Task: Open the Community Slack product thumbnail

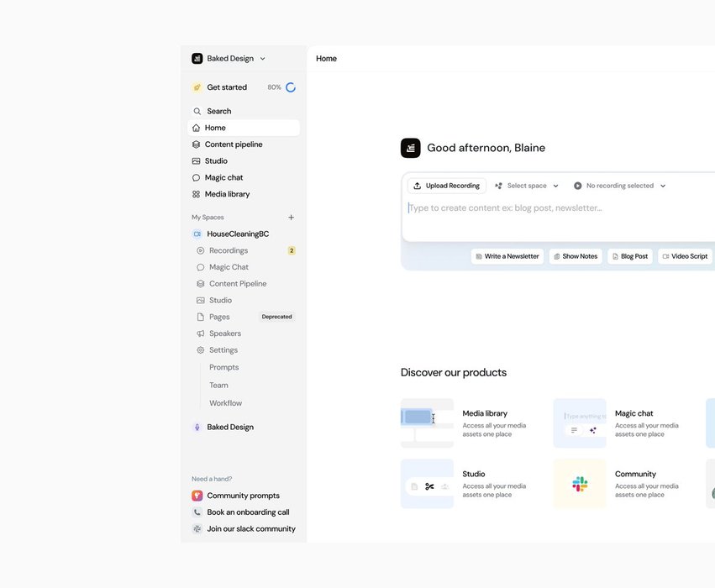Action: pyautogui.click(x=580, y=484)
